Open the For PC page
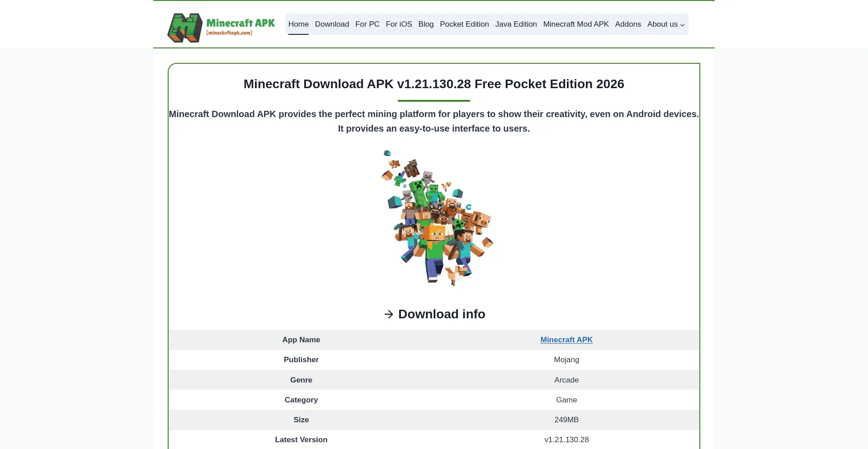Image resolution: width=868 pixels, height=449 pixels. point(367,24)
